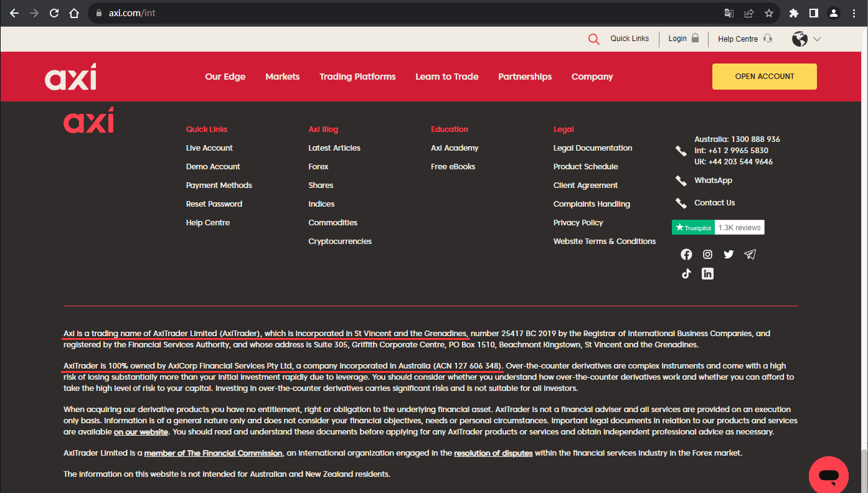
Task: Open the browser home page icon
Action: [x=74, y=13]
